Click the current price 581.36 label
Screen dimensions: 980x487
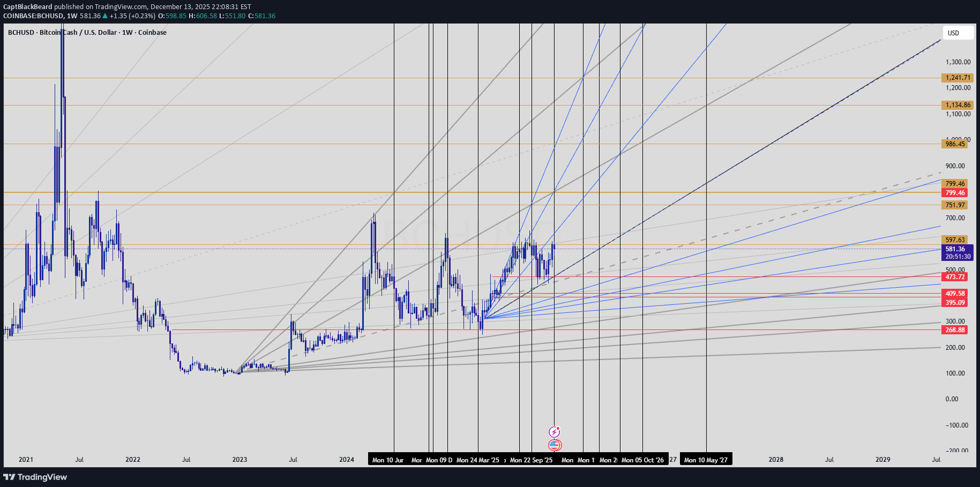point(955,249)
